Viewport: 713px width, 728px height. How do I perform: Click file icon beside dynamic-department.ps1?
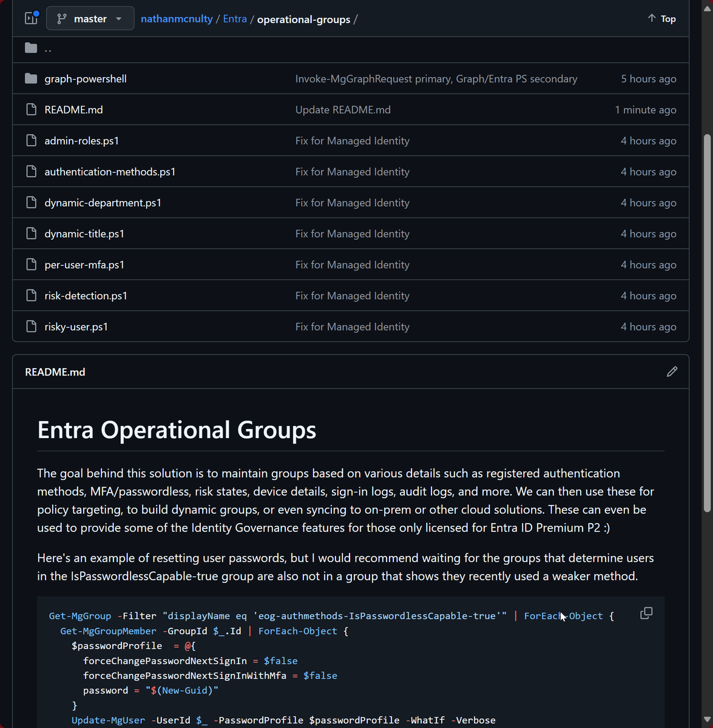tap(31, 202)
